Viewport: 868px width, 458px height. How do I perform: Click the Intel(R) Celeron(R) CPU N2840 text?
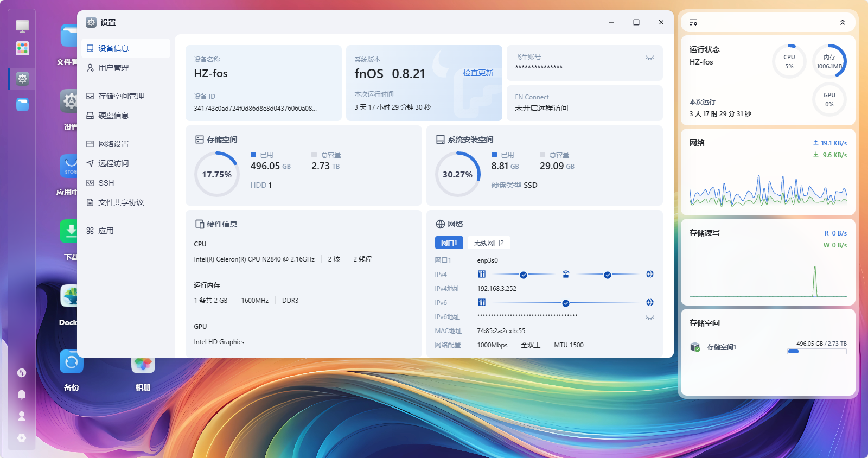coord(254,259)
